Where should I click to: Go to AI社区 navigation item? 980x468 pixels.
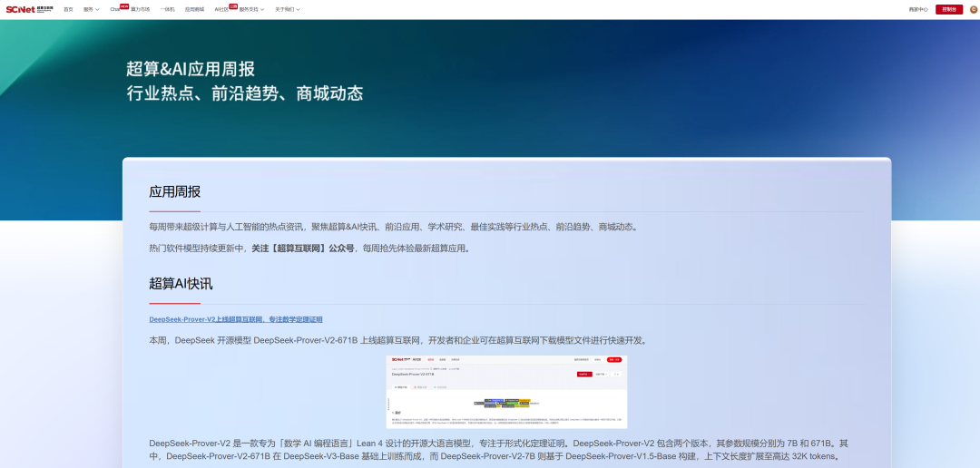pyautogui.click(x=222, y=9)
